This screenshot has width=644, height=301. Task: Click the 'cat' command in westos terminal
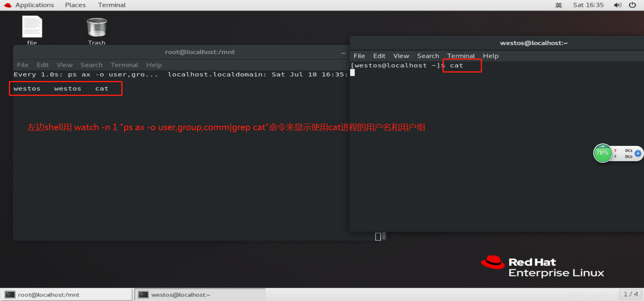457,66
